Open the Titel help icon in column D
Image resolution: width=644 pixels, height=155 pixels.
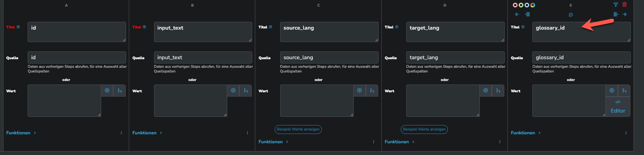point(397,27)
